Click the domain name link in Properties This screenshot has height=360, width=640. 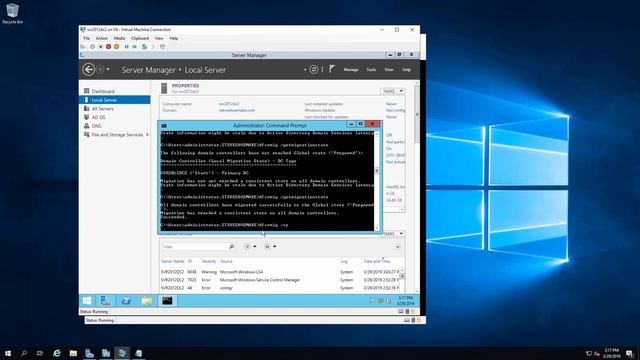click(237, 110)
